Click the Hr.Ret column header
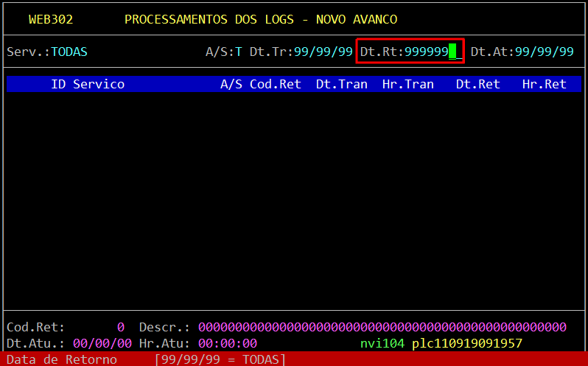Screen dimensions: 588x366 [544, 84]
